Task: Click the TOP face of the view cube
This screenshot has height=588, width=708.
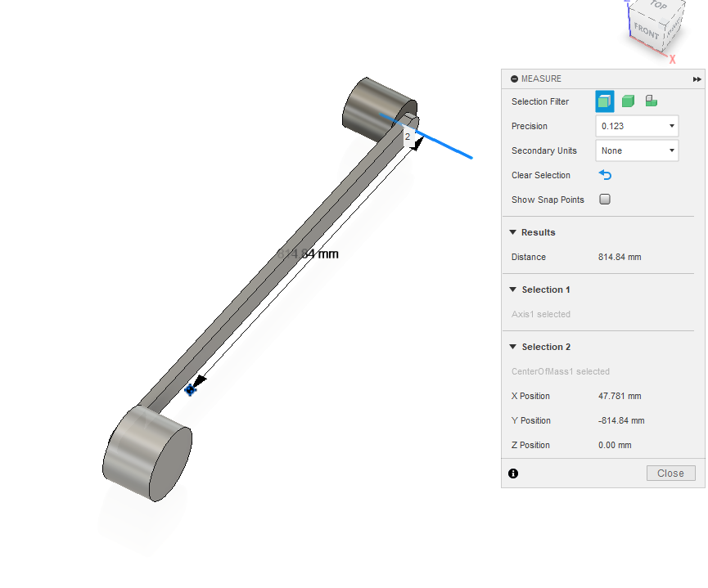Action: pyautogui.click(x=656, y=7)
